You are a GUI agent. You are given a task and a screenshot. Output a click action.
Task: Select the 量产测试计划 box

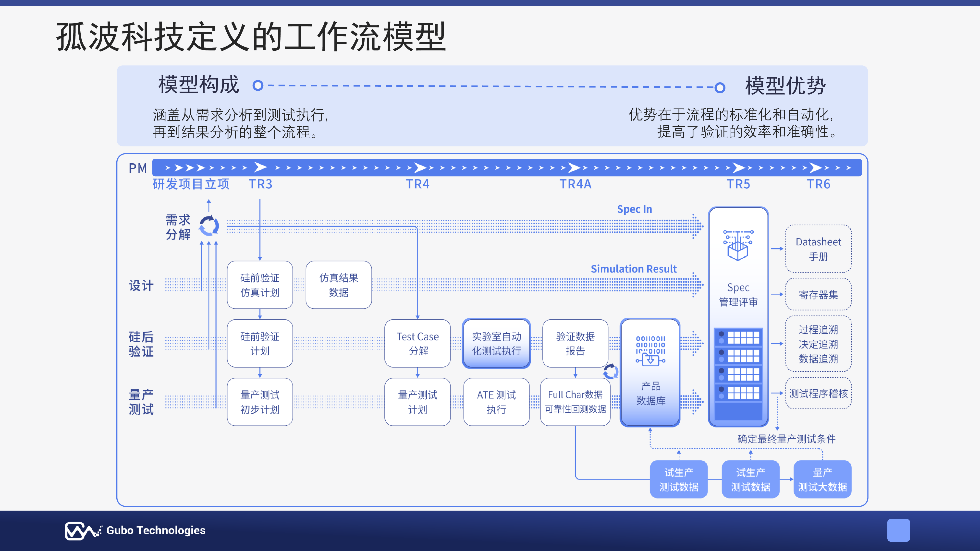pyautogui.click(x=417, y=402)
